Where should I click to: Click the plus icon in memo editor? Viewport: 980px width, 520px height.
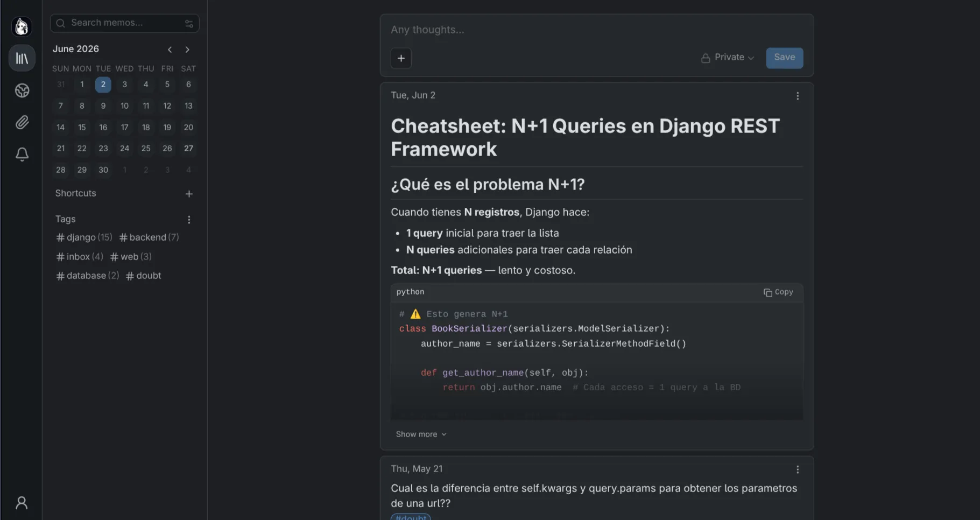(x=401, y=58)
